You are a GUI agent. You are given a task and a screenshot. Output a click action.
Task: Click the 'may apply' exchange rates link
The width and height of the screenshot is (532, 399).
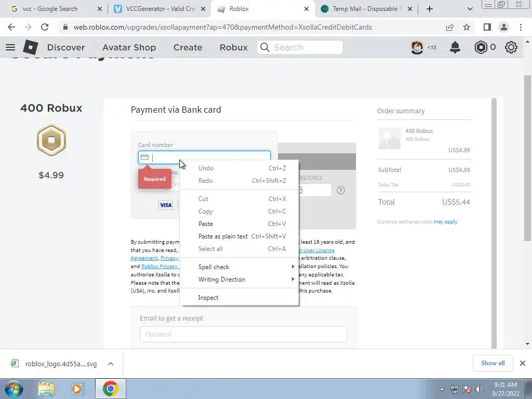[445, 221]
